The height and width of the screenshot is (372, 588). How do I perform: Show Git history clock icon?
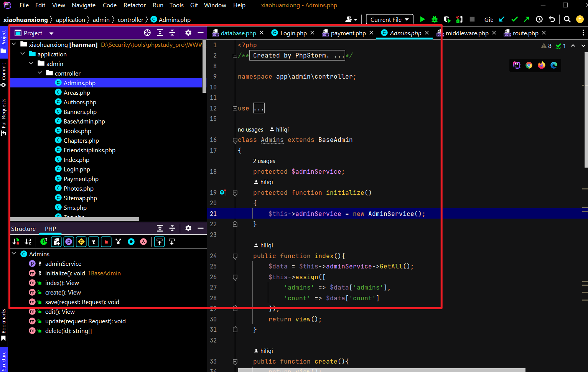pyautogui.click(x=539, y=20)
